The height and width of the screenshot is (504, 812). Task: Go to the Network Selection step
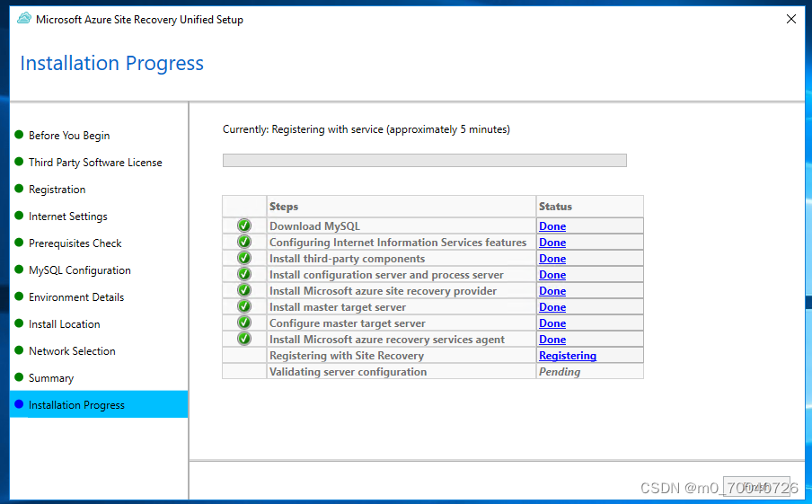click(x=72, y=350)
